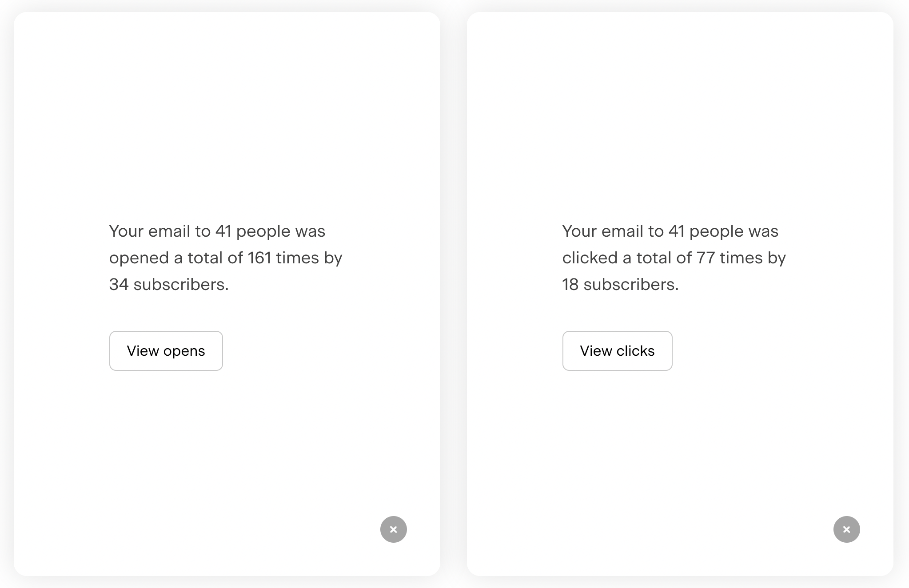Click "161 times" in the opens text

tap(283, 258)
